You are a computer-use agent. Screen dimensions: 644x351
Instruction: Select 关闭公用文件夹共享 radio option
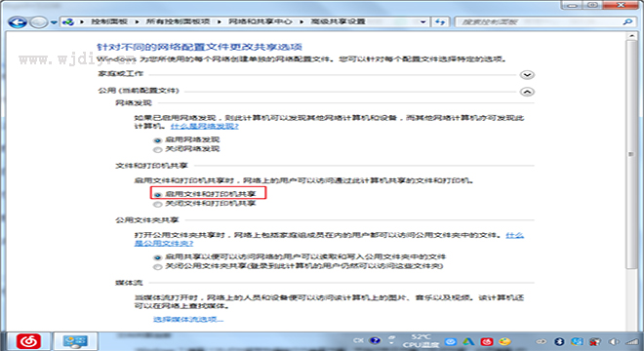pos(157,267)
